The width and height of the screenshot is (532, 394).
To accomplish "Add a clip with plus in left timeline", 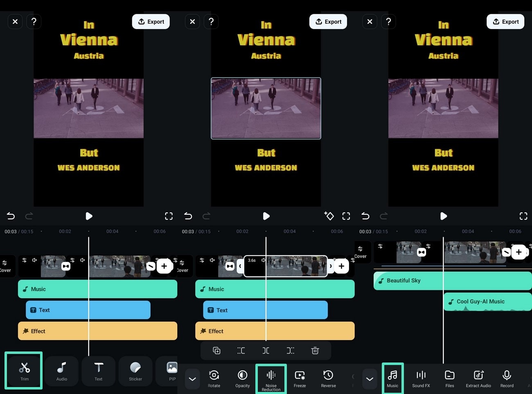I will click(164, 266).
